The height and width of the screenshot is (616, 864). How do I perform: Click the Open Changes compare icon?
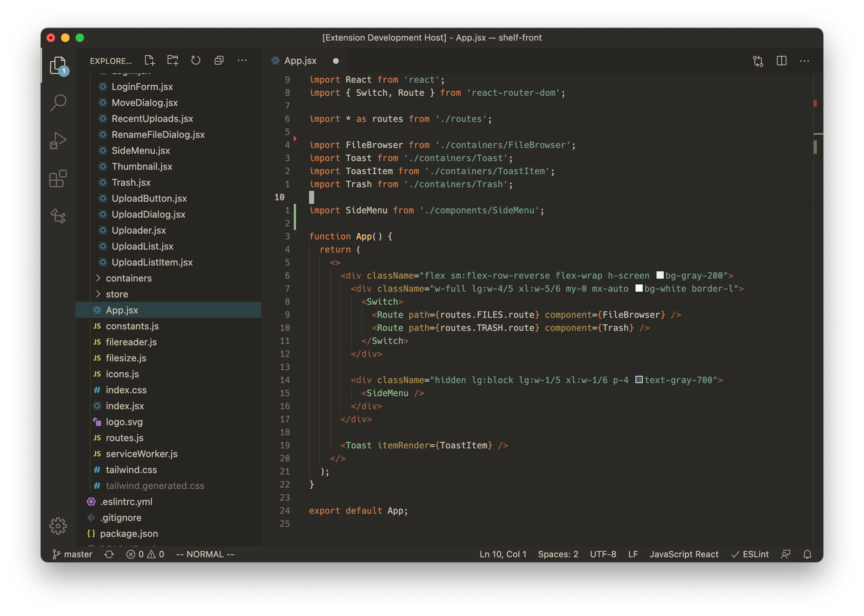pyautogui.click(x=757, y=61)
